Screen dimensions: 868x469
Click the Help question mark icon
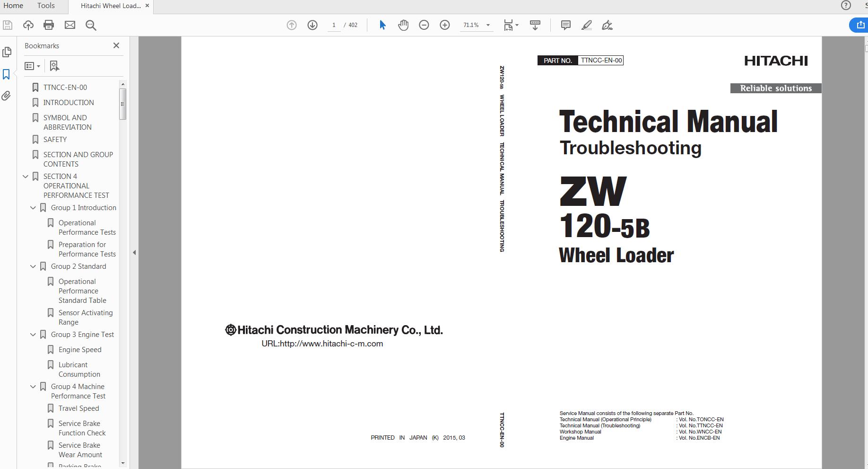coord(845,6)
